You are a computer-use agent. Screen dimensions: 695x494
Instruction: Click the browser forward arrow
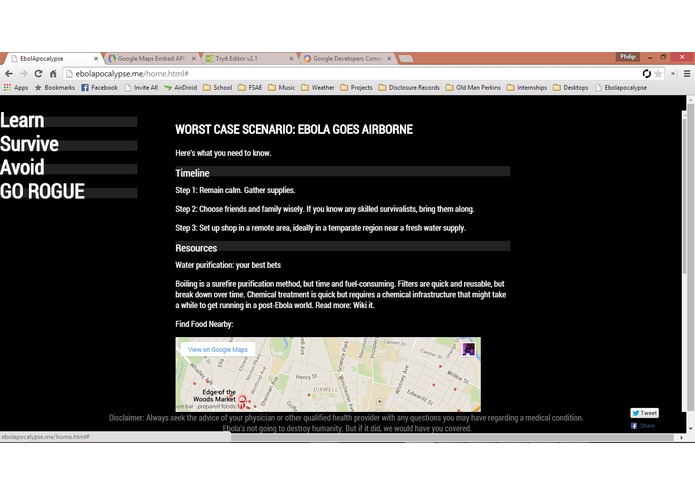click(x=23, y=74)
